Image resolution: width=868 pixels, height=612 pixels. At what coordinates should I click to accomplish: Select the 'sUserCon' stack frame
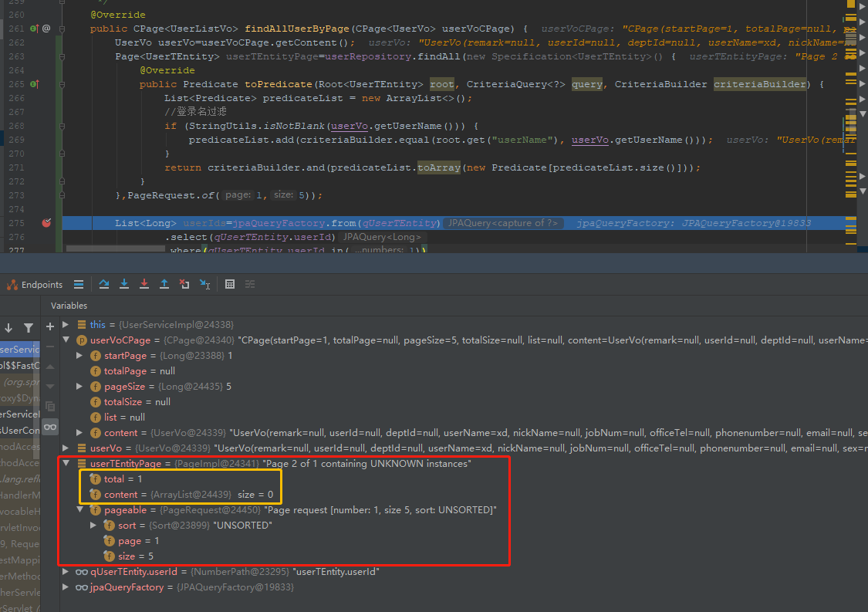(20, 431)
